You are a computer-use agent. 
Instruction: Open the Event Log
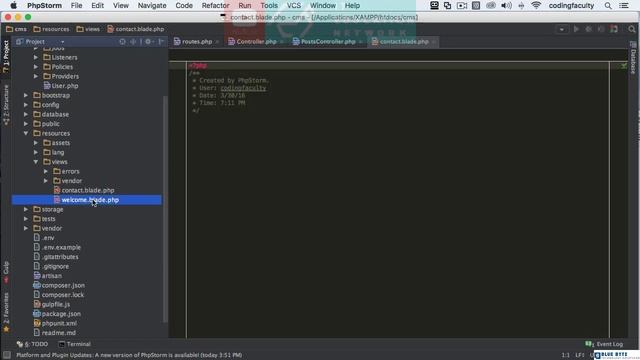604,344
